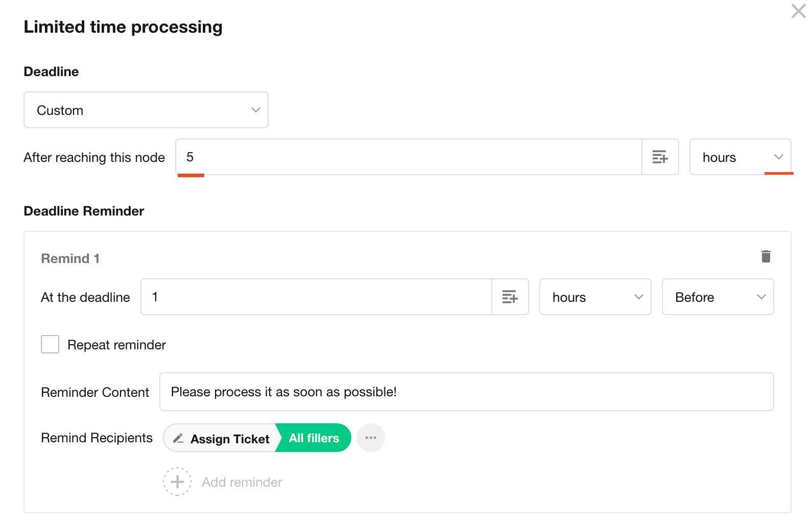The image size is (812, 525).
Task: Open the Custom deadline dropdown
Action: pyautogui.click(x=146, y=110)
